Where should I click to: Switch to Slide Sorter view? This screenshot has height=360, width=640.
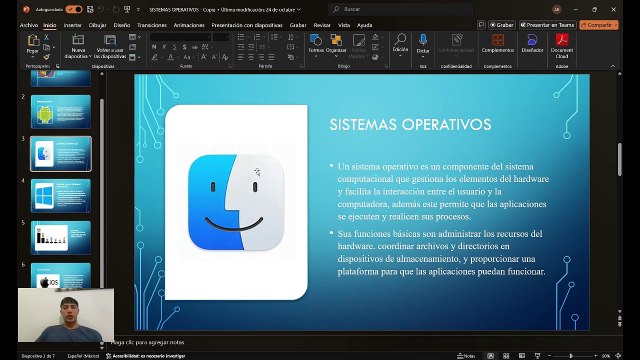(x=506, y=356)
